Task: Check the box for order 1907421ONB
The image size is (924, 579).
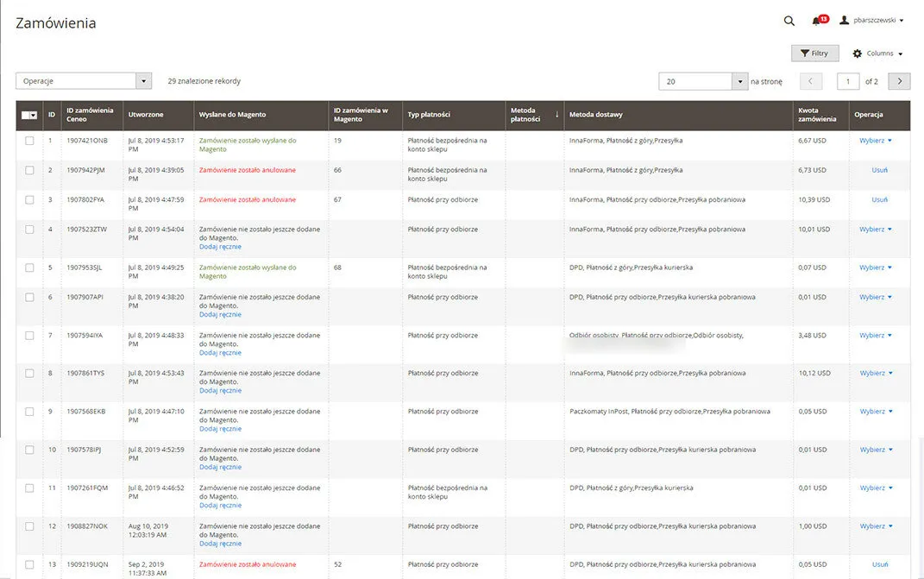Action: pos(29,141)
